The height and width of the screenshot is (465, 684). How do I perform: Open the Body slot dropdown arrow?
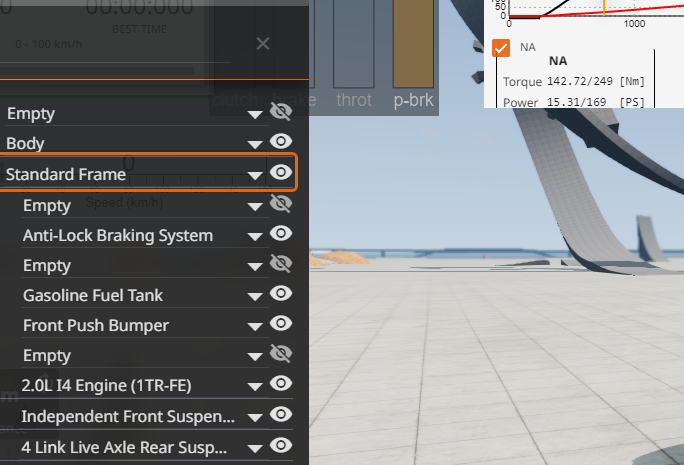click(256, 145)
